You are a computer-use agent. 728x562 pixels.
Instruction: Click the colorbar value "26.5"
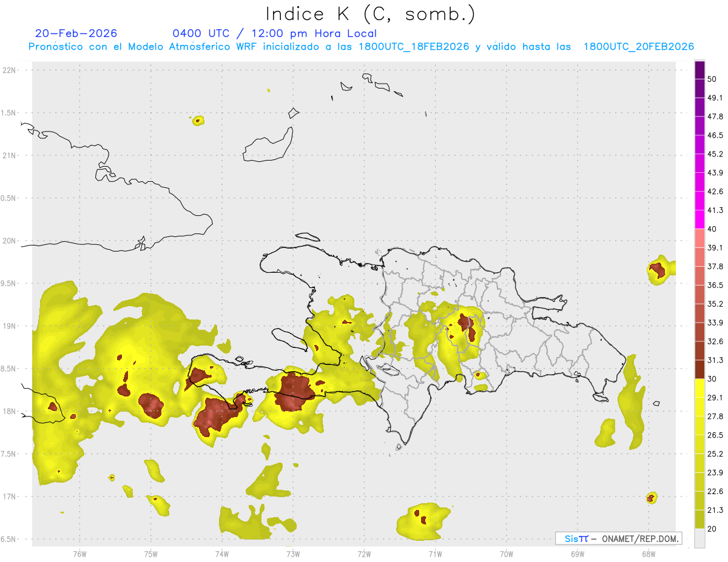coord(715,435)
